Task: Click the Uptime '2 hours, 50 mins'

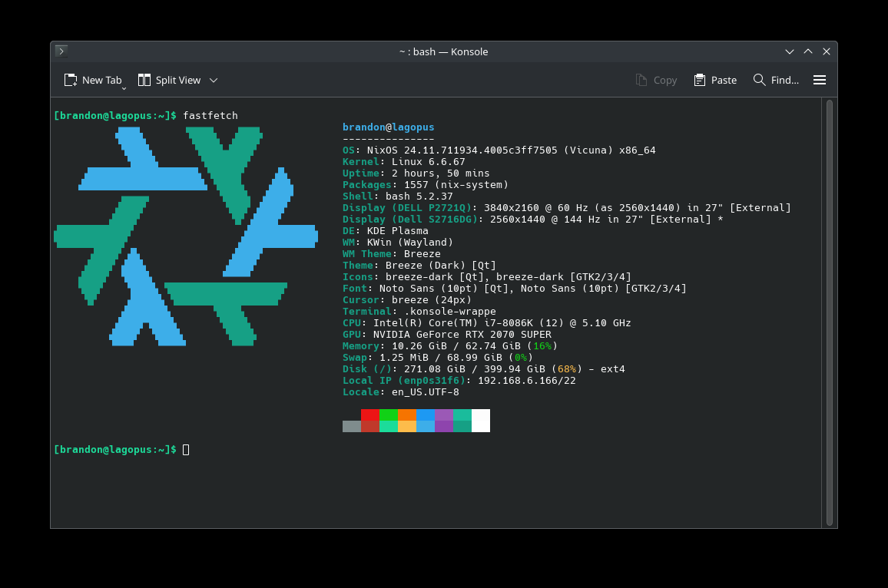Action: [416, 173]
